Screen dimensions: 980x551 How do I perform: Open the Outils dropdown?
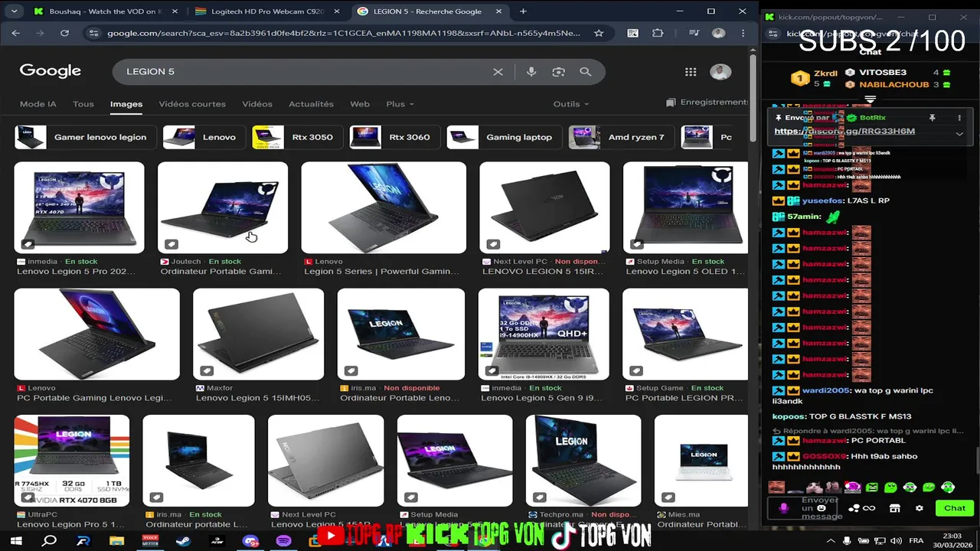pos(571,104)
